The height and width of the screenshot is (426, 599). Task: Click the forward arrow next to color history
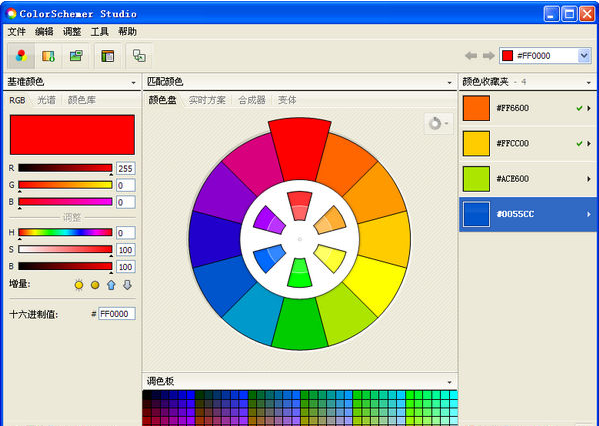tap(489, 56)
